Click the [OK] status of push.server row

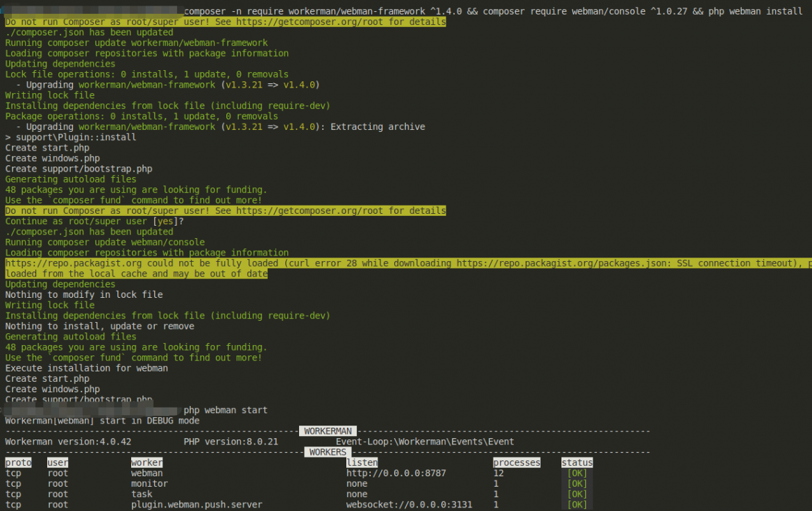coord(577,504)
